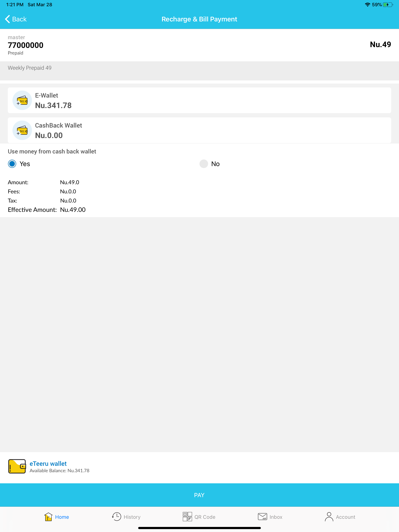Viewport: 399px width, 532px height.
Task: Tap the Wi-Fi status icon
Action: click(367, 4)
